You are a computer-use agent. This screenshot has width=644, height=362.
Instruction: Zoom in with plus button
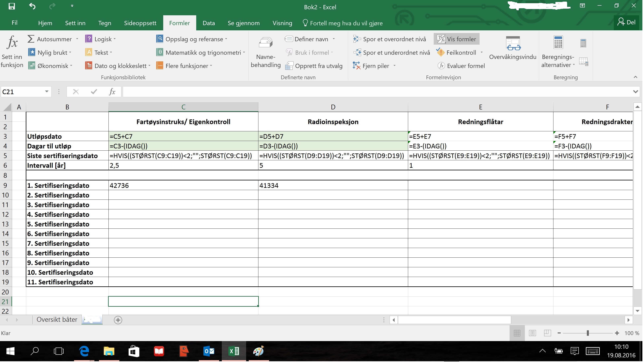tap(617, 333)
